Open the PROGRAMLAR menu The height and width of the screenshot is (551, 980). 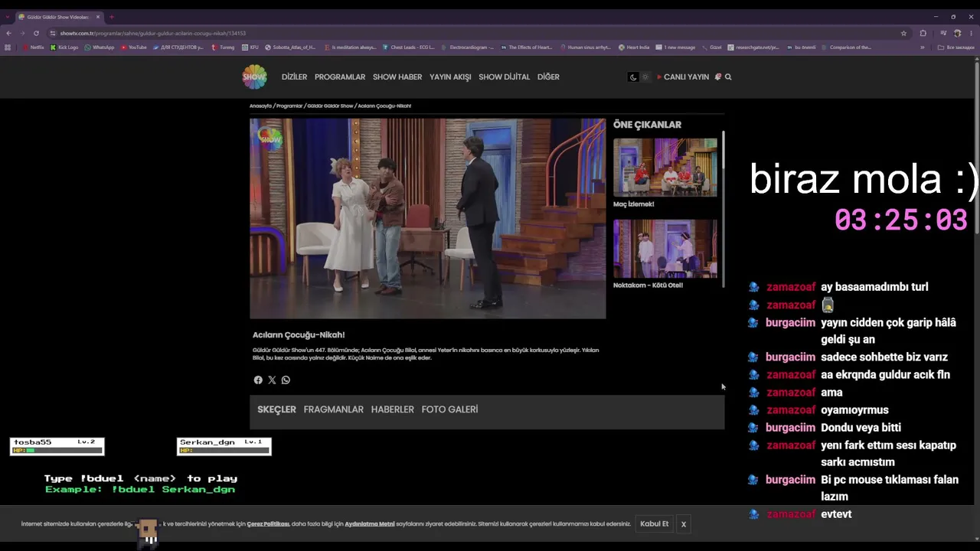pyautogui.click(x=340, y=77)
